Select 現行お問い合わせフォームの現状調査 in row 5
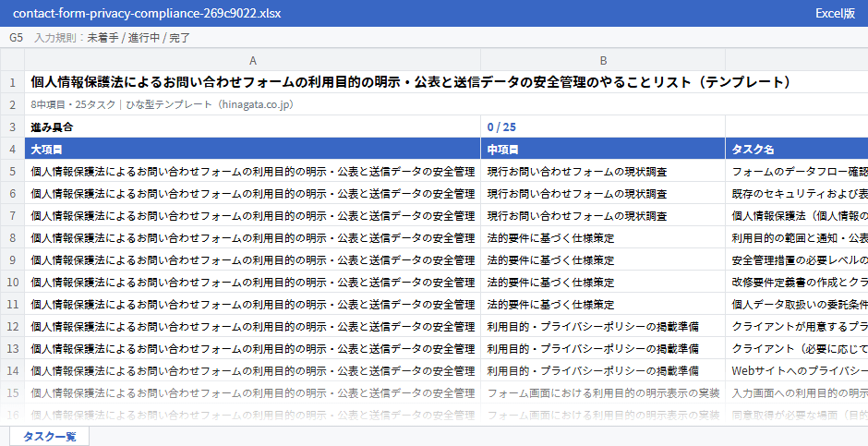Screen dimensions: 868x446 click(603, 171)
